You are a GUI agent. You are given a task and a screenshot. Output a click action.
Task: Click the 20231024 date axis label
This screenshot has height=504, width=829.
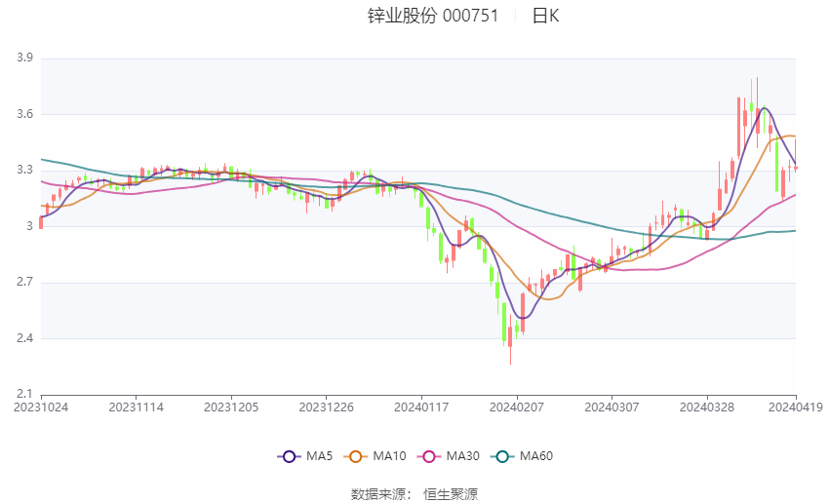[41, 407]
